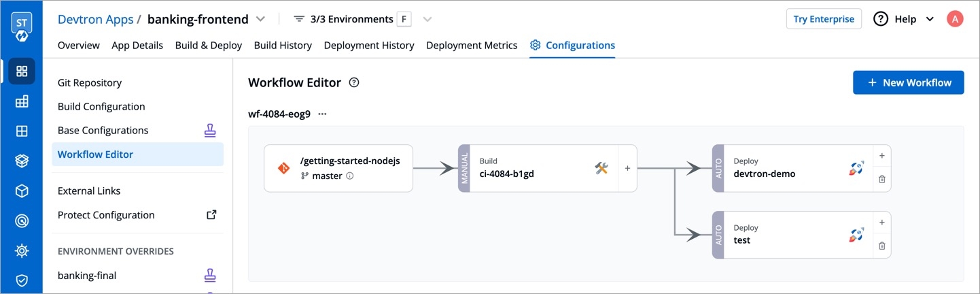
Task: Open the Devtron ST logo icon
Action: (x=22, y=26)
